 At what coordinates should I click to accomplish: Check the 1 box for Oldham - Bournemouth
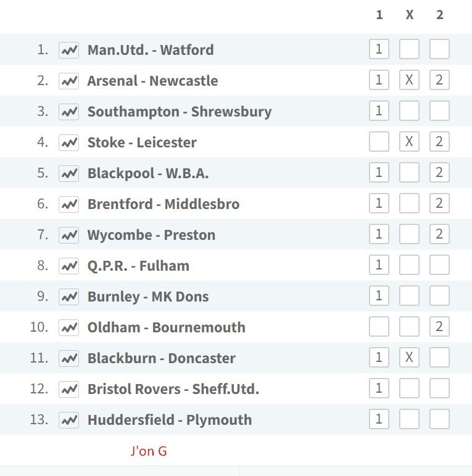379,327
